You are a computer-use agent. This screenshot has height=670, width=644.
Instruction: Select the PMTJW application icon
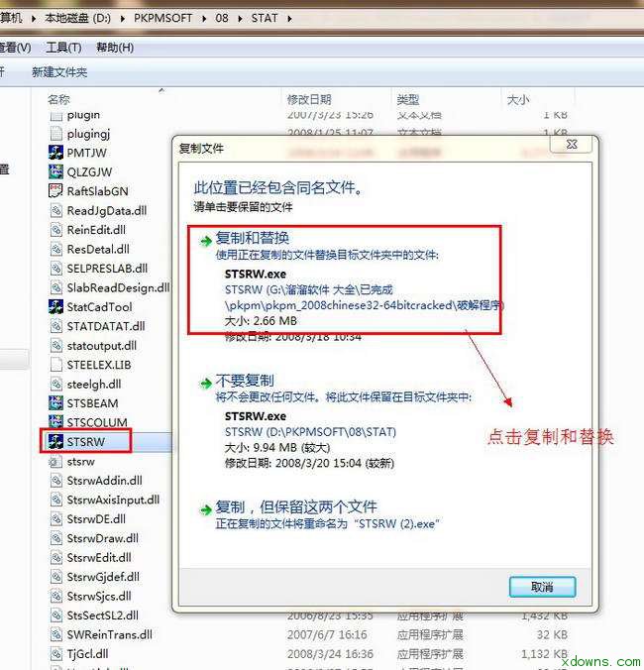tap(55, 153)
